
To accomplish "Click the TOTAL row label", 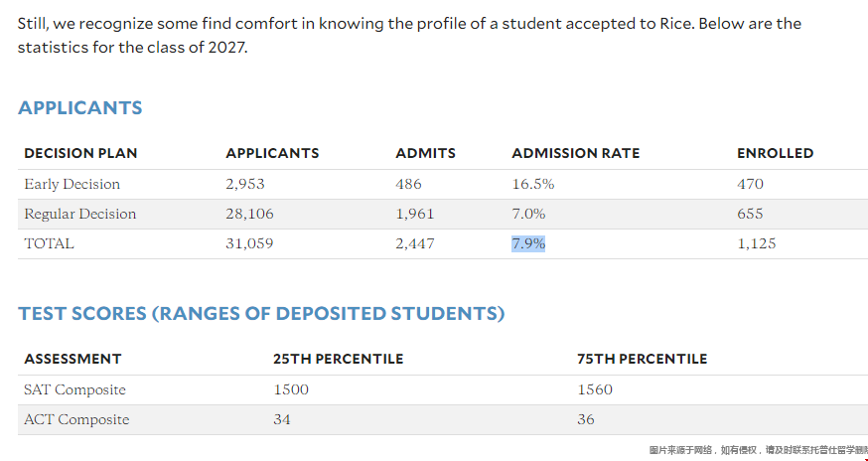I will click(49, 243).
